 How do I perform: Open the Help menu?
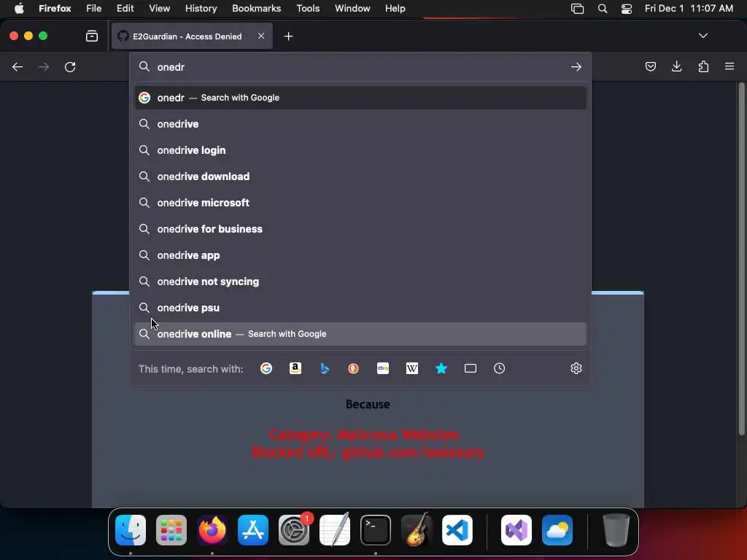pos(395,9)
